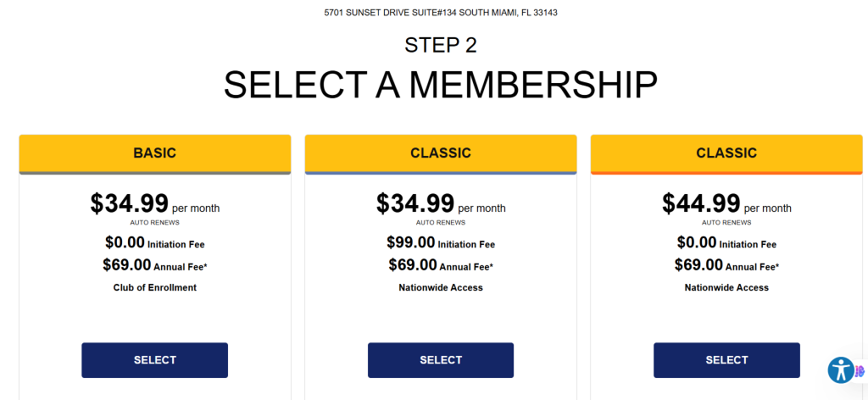Click Basic plan's $69.00 Annual Fee
Image resolution: width=868 pixels, height=400 pixels.
pos(155,265)
